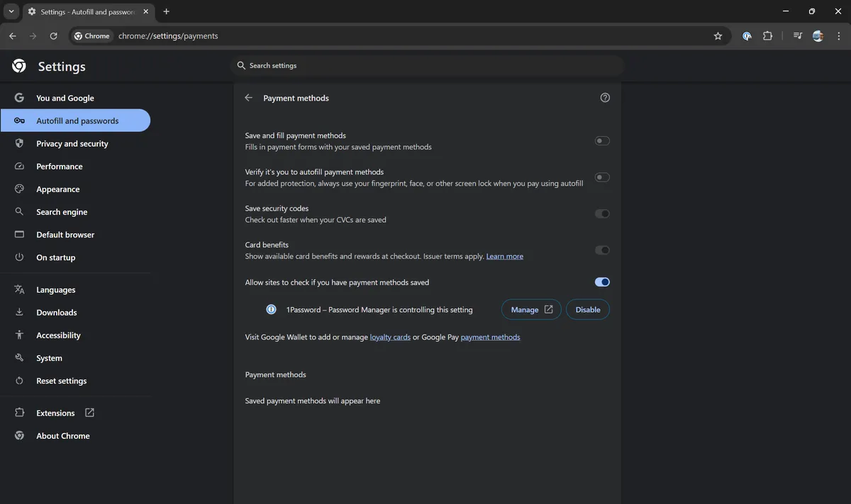The width and height of the screenshot is (851, 504).
Task: Open the loyalty cards link
Action: 390,337
